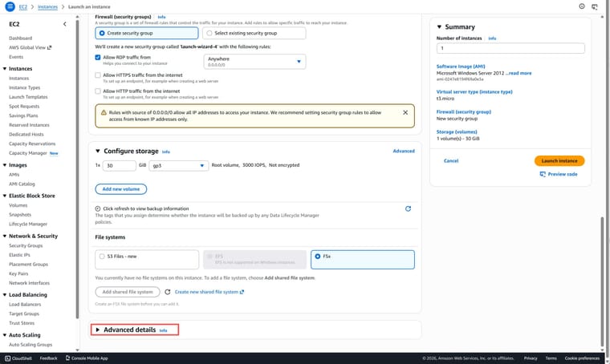
Task: Open Dashboard in the sidebar
Action: (21, 38)
